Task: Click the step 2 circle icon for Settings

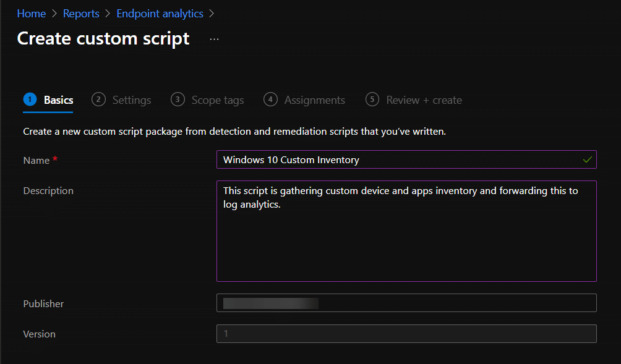Action: (x=98, y=99)
